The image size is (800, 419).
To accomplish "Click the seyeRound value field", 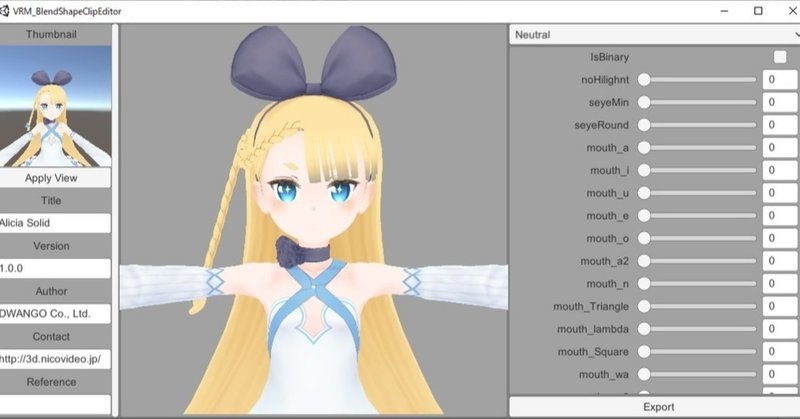I will click(x=780, y=125).
